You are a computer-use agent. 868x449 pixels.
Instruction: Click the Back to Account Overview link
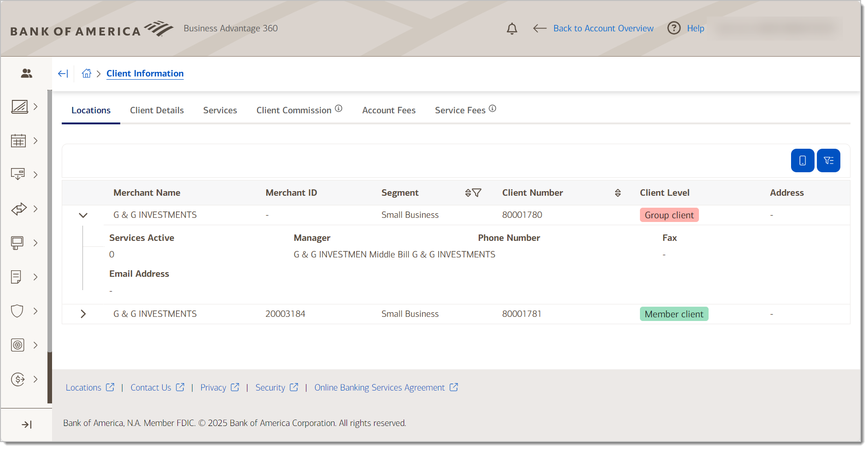click(603, 28)
